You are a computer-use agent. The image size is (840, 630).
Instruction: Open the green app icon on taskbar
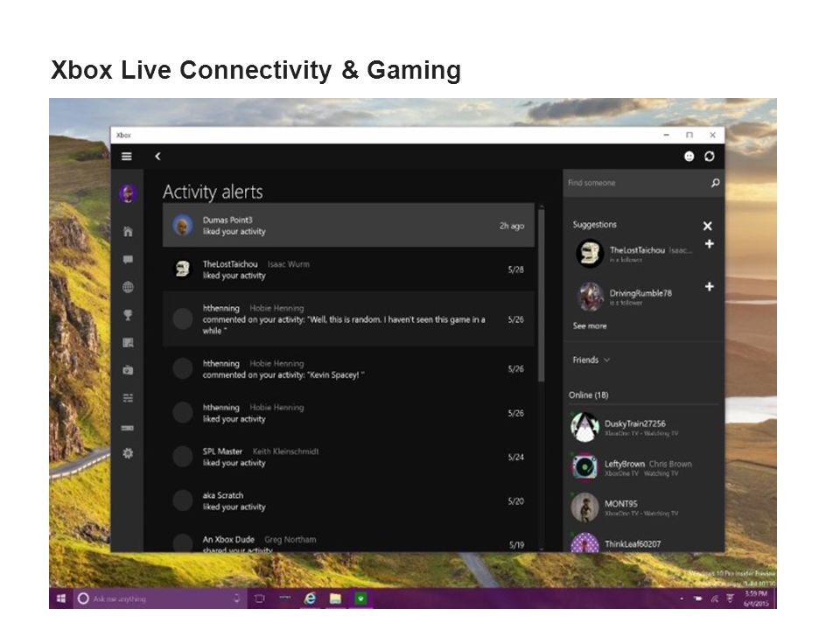pyautogui.click(x=361, y=598)
